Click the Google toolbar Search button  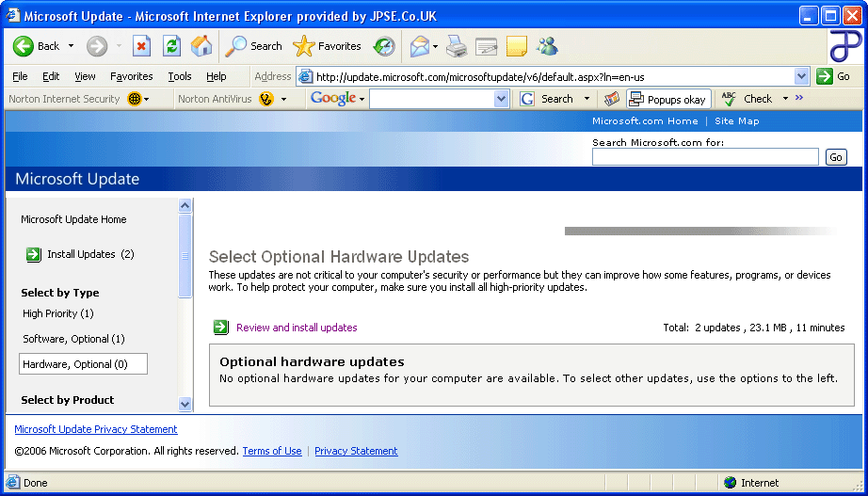tap(546, 99)
